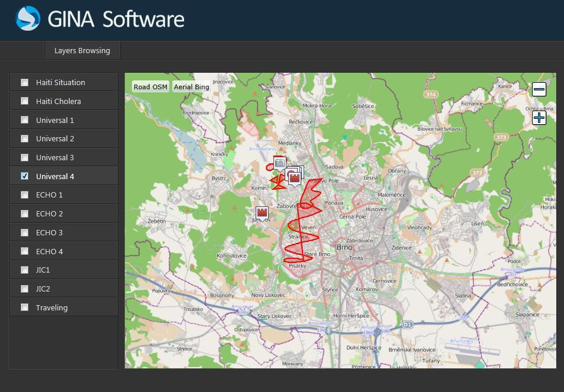Check the Universal 1 layer box

(x=24, y=119)
